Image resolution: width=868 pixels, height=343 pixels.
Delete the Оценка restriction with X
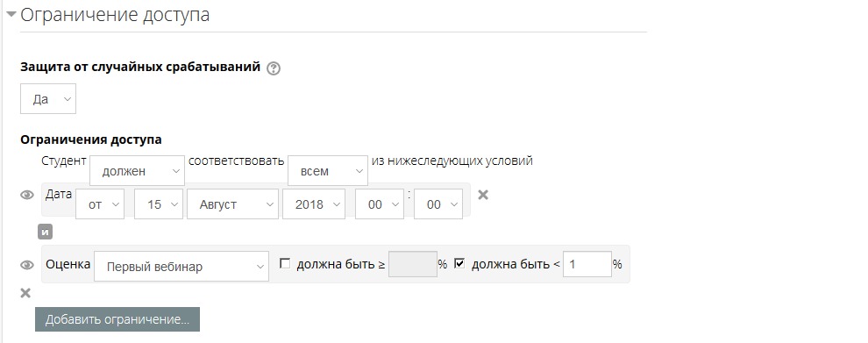(x=25, y=293)
